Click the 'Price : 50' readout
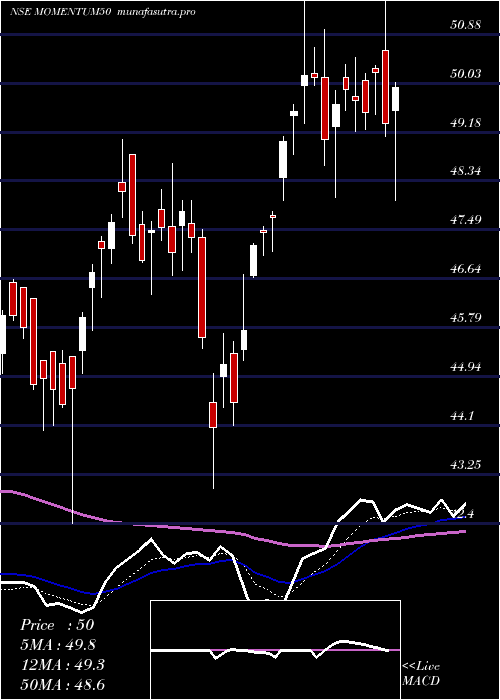Viewport: 500px width, 700px height. pyautogui.click(x=57, y=625)
